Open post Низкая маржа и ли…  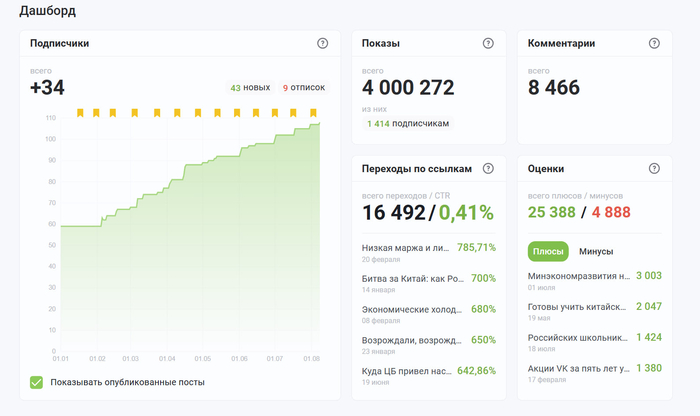click(x=405, y=248)
